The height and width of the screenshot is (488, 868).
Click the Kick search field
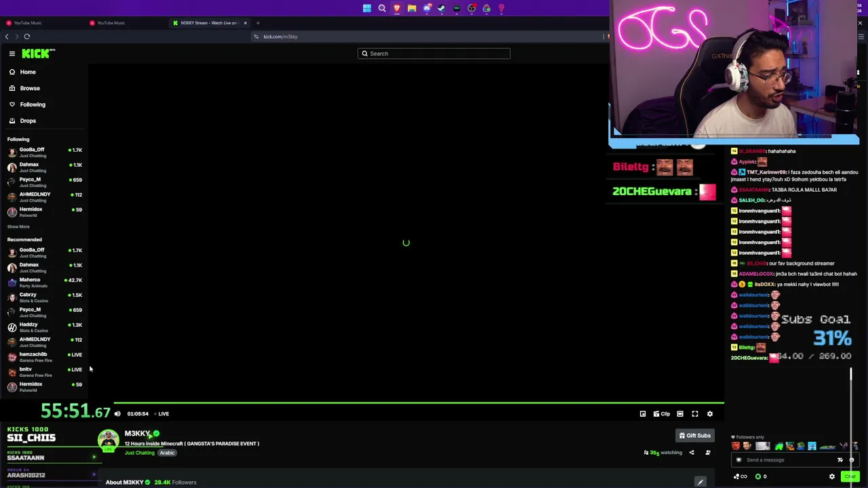point(434,54)
